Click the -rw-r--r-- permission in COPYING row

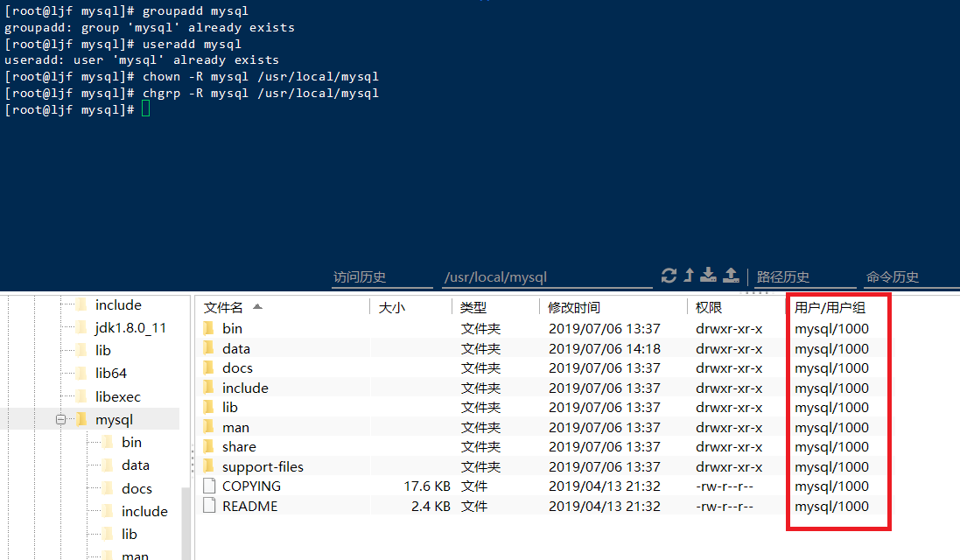point(725,486)
